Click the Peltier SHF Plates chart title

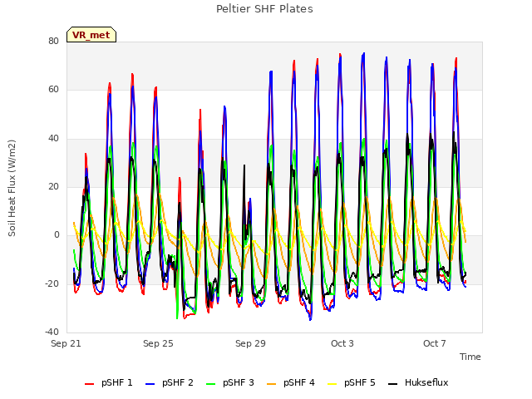264,9
